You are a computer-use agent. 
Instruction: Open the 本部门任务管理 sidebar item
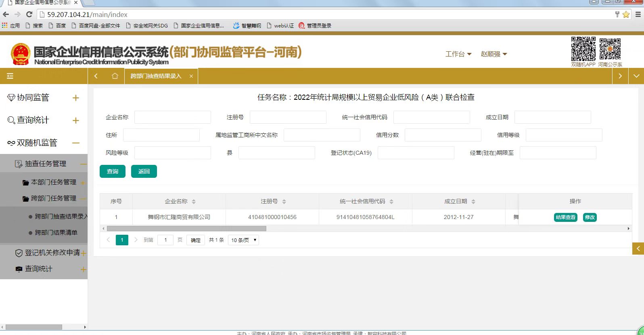click(x=53, y=182)
